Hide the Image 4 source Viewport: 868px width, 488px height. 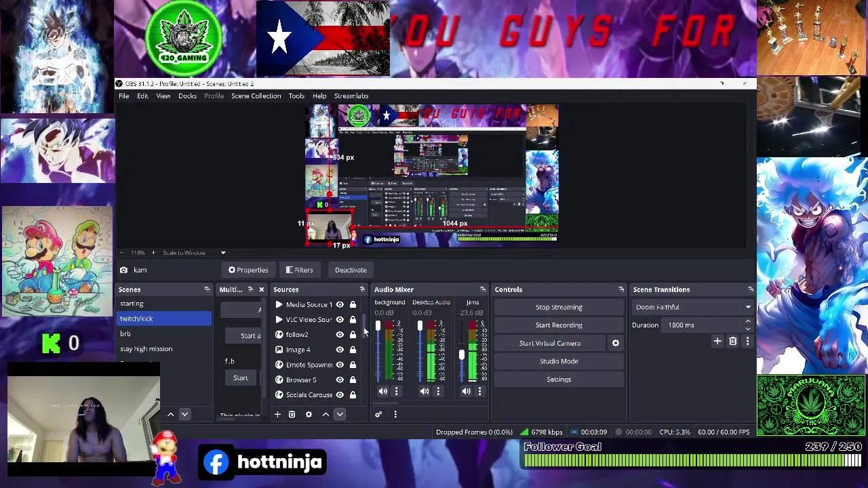coord(340,350)
